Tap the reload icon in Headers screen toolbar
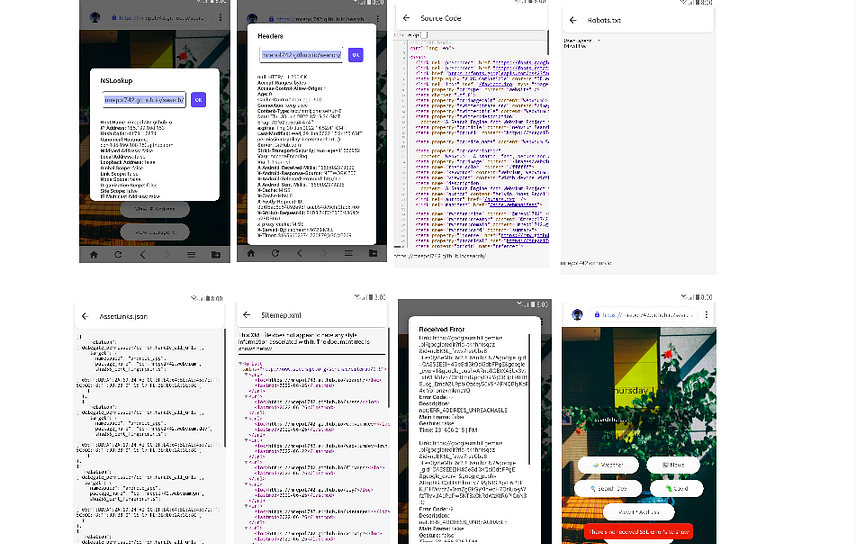Screen dimensions: 856x544 275,253
